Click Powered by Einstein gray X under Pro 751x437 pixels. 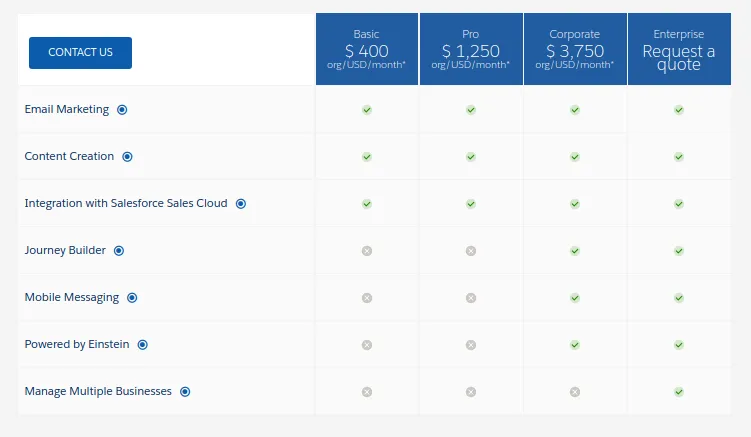coord(471,345)
